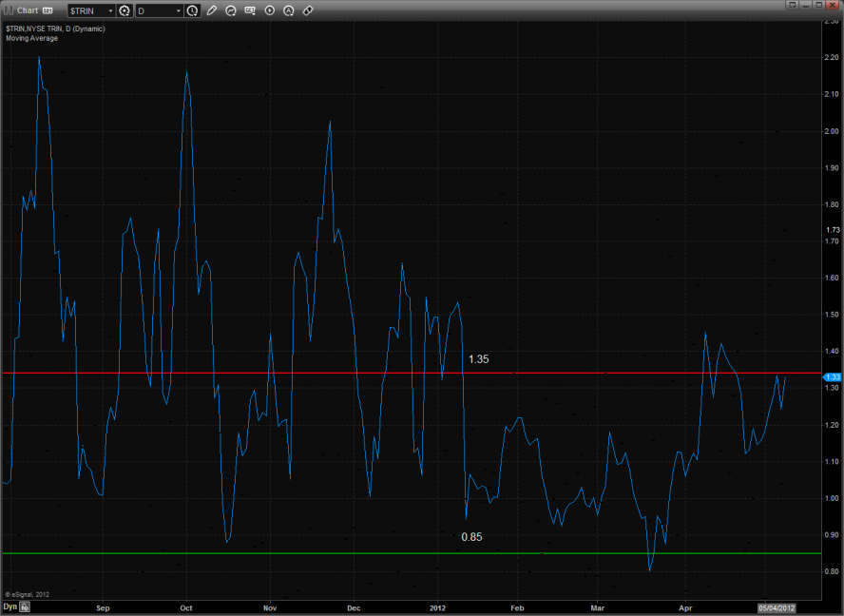Expand the D interval dropdown arrow
This screenshot has height=616, width=844.
tap(178, 10)
